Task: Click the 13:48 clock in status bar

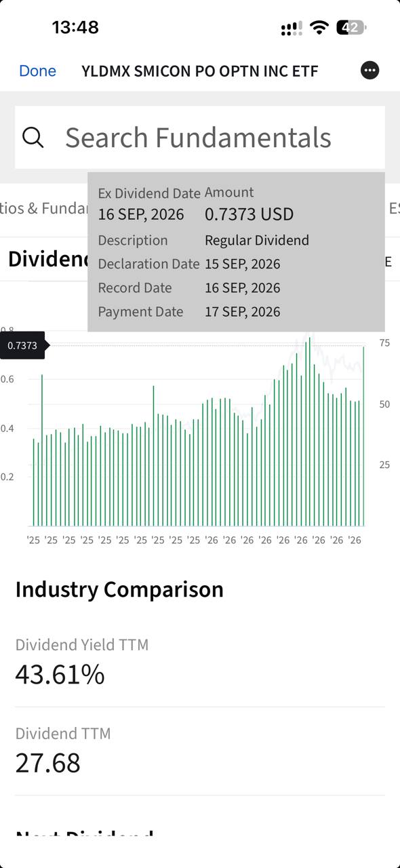Action: [75, 28]
